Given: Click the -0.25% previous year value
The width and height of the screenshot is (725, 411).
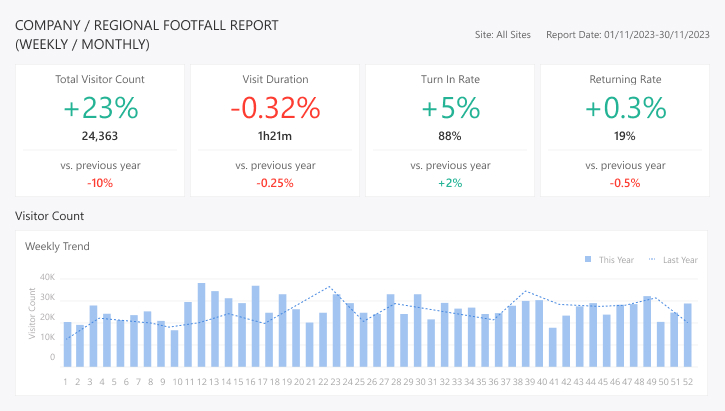Looking at the screenshot, I should click(275, 183).
